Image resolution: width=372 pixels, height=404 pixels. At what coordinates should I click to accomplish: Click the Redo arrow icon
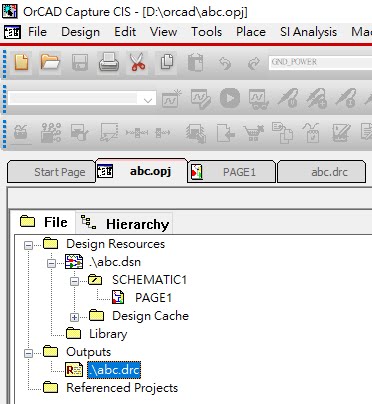pyautogui.click(x=254, y=63)
